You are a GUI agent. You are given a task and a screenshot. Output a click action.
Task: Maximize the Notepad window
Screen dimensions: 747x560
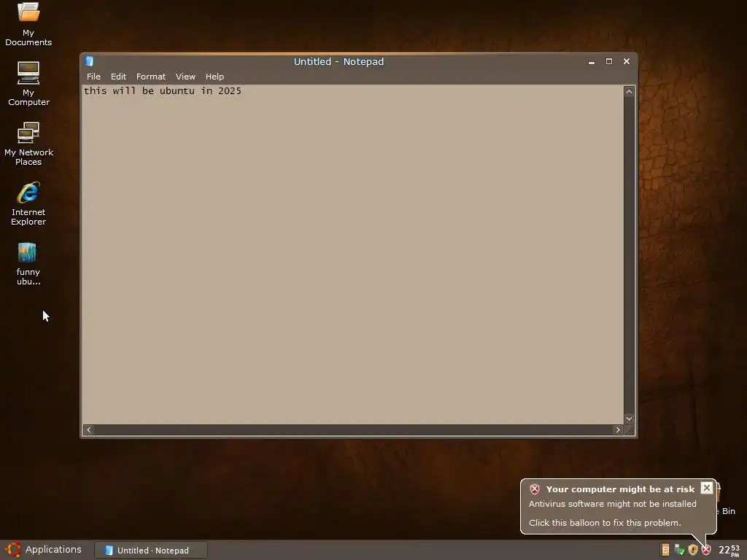click(609, 61)
